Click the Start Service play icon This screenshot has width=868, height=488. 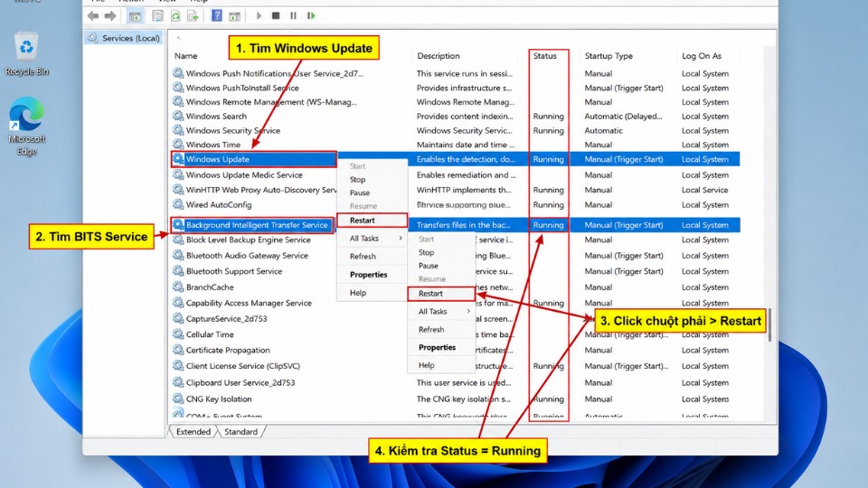pos(259,16)
